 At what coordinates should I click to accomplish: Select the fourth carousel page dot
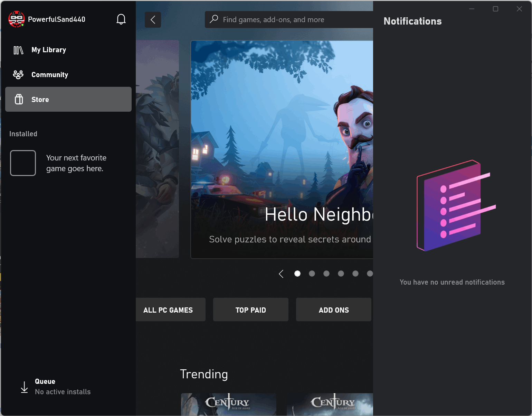tap(341, 274)
